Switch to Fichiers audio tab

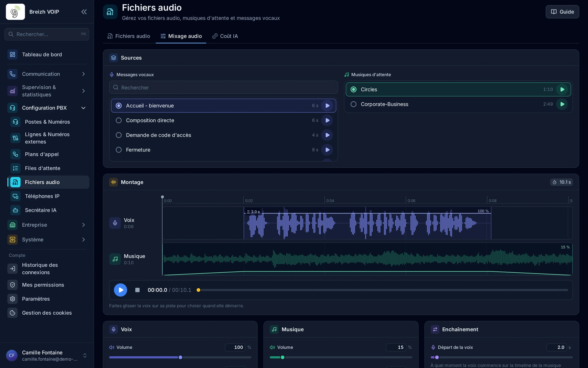[129, 36]
